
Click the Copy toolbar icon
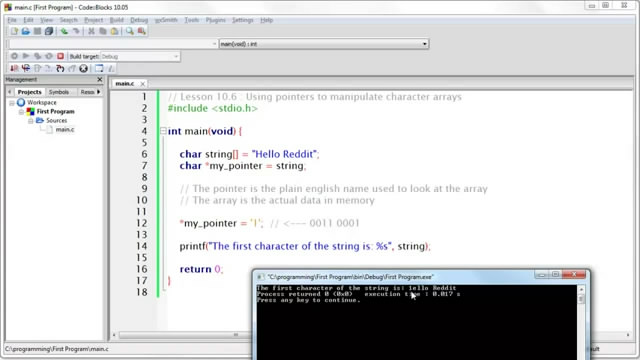103,31
